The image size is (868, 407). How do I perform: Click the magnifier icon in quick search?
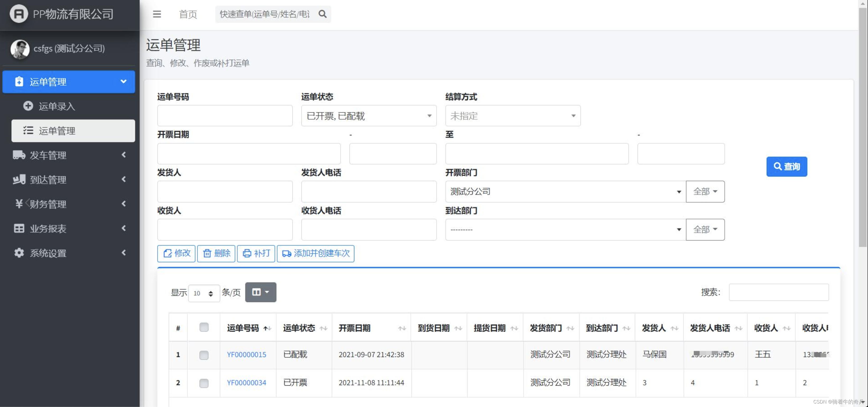pos(323,14)
